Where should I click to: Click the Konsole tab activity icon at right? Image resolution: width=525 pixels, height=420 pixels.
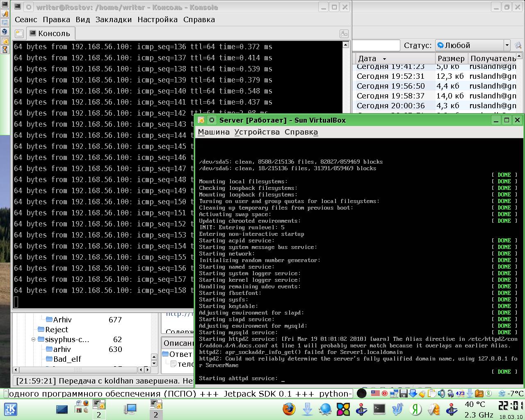point(344,34)
